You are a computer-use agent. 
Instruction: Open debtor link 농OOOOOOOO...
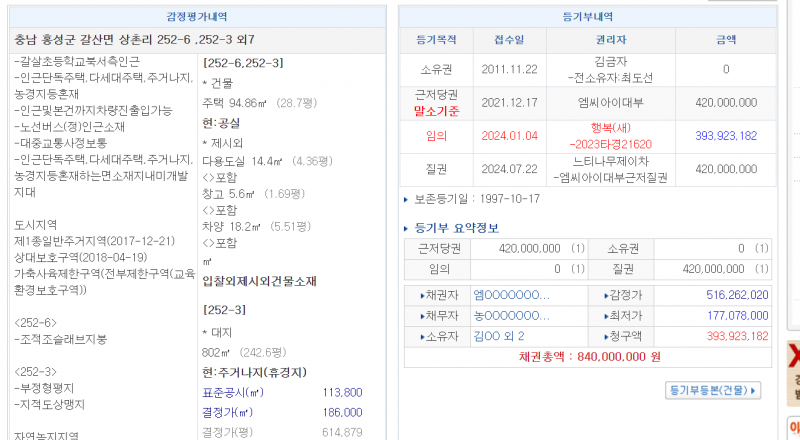pos(511,315)
